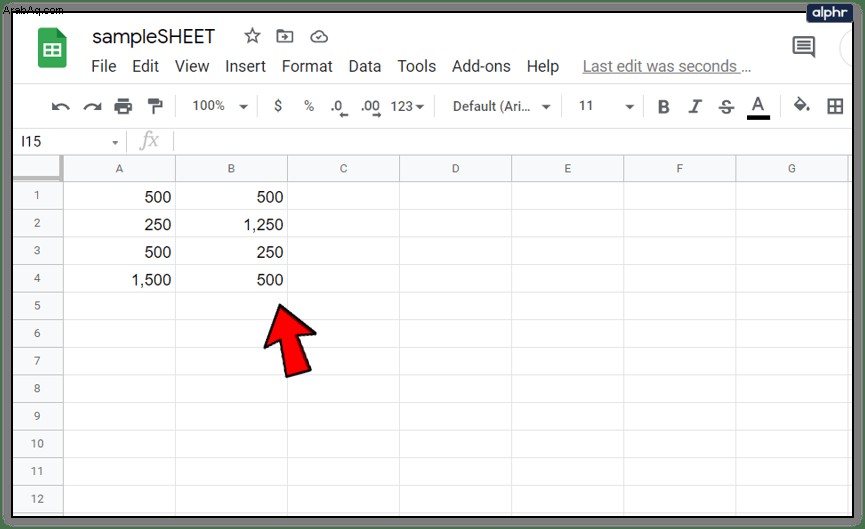Select all cells with corner button
865x529 pixels.
click(37, 168)
